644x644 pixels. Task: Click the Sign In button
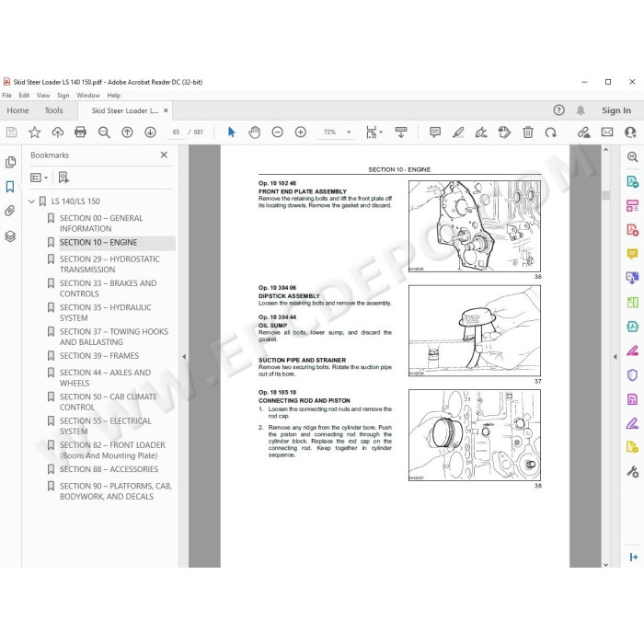click(616, 110)
